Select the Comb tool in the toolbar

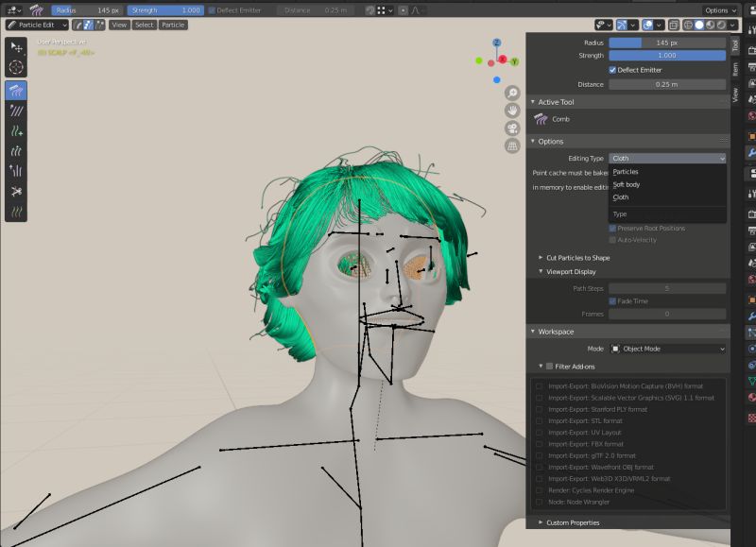click(x=15, y=92)
